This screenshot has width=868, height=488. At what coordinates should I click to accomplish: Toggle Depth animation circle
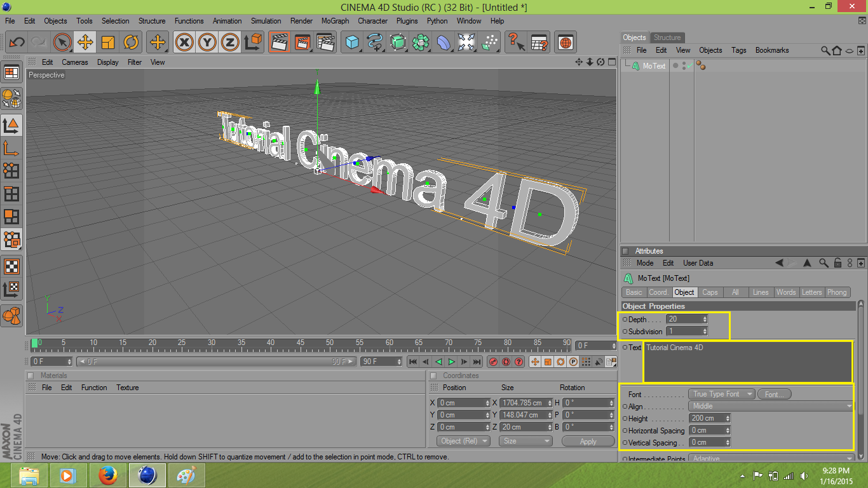click(x=625, y=319)
